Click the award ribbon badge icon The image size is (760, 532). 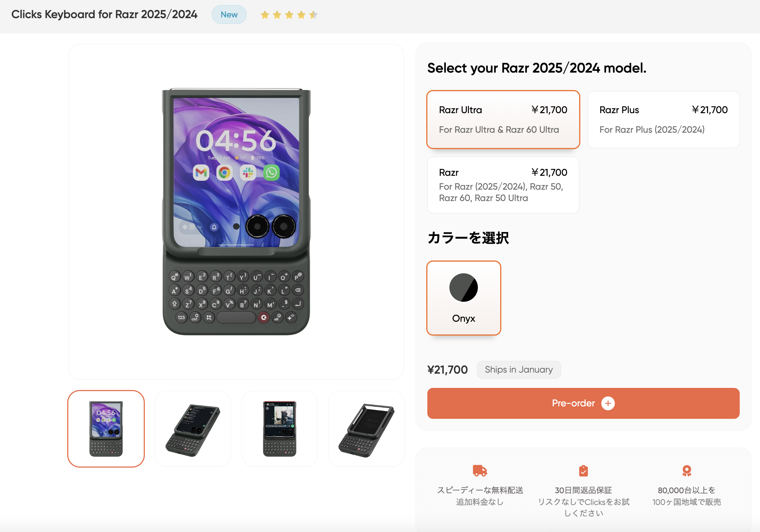[x=686, y=470]
